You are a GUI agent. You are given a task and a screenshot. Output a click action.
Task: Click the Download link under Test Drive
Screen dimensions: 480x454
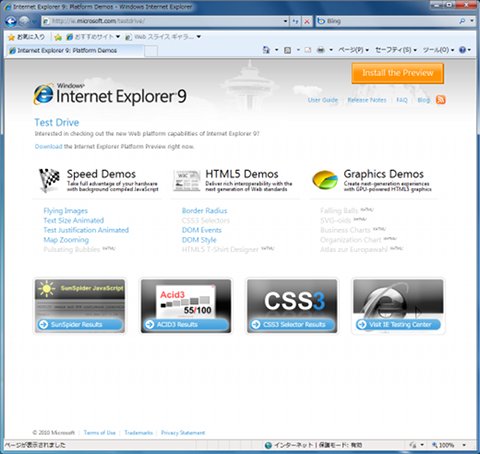48,146
